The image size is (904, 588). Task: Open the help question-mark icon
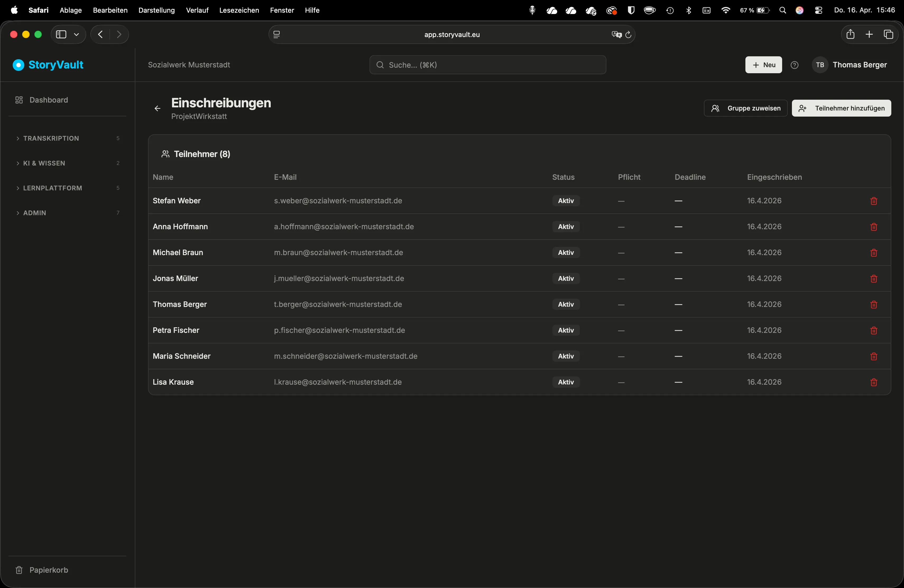tap(794, 65)
